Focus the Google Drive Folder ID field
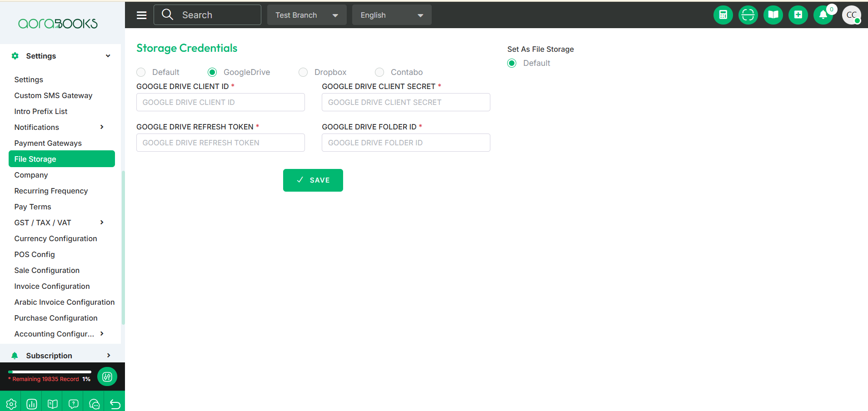Image resolution: width=868 pixels, height=411 pixels. pyautogui.click(x=406, y=143)
